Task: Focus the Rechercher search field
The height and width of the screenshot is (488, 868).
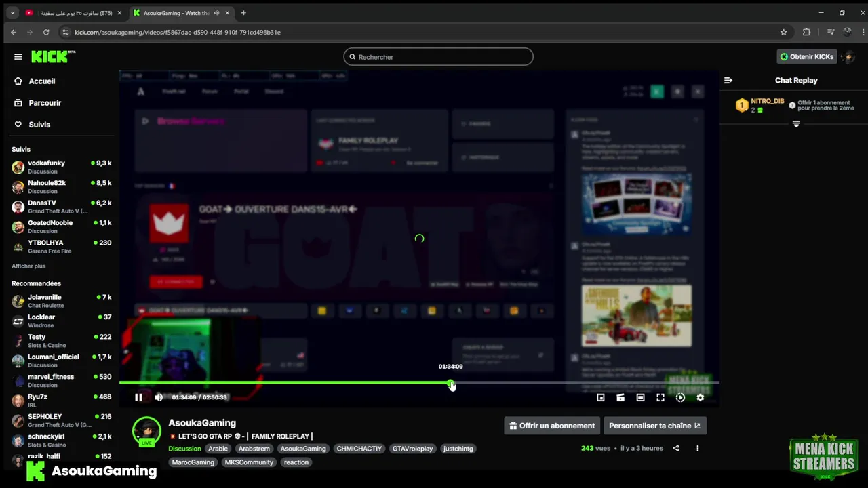Action: (438, 57)
